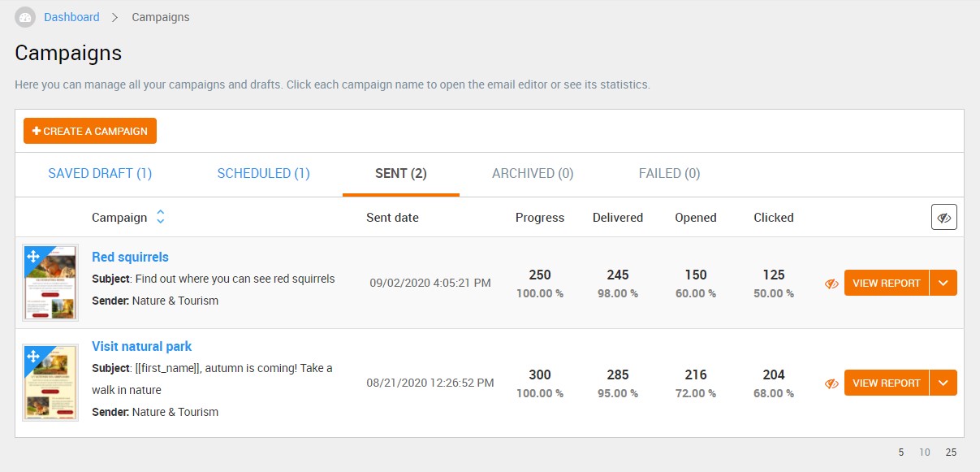Image resolution: width=980 pixels, height=472 pixels.
Task: Open the Failed tab
Action: click(669, 173)
